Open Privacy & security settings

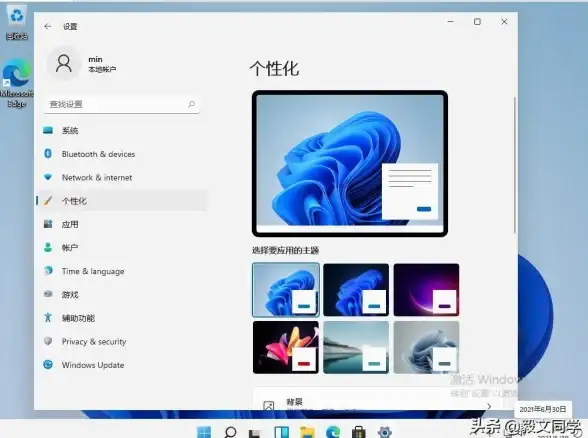coord(122,341)
